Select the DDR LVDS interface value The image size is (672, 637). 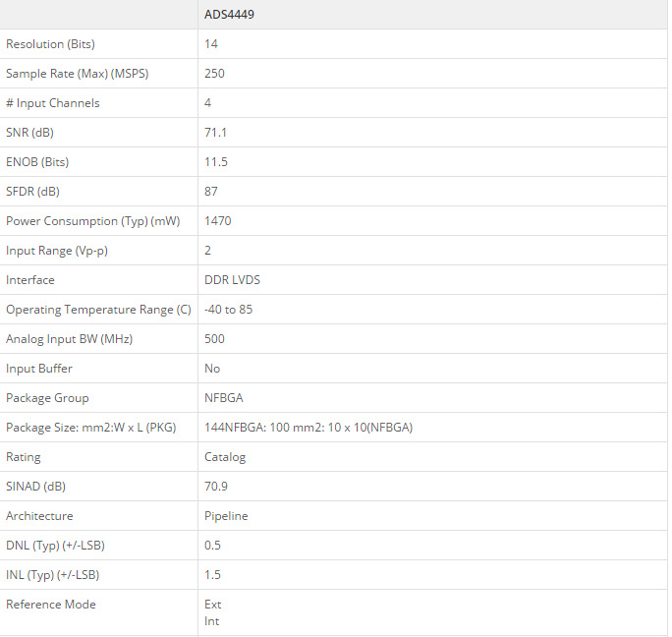pos(232,280)
